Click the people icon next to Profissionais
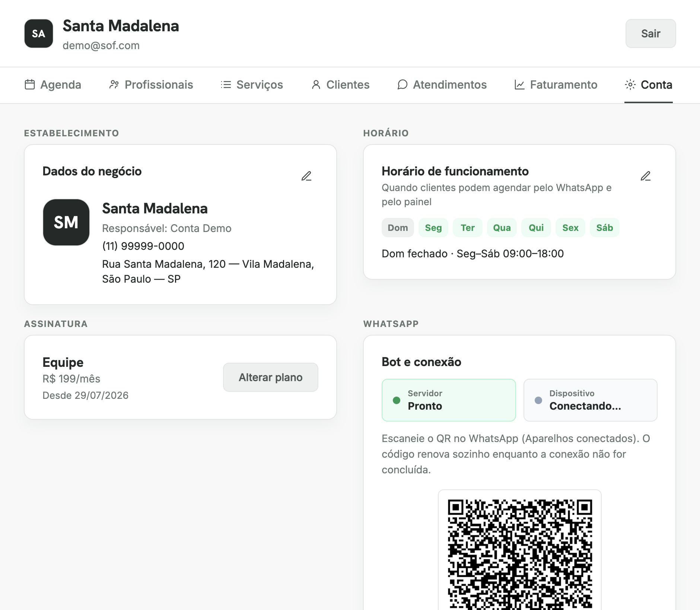Viewport: 700px width, 610px height. click(x=114, y=85)
